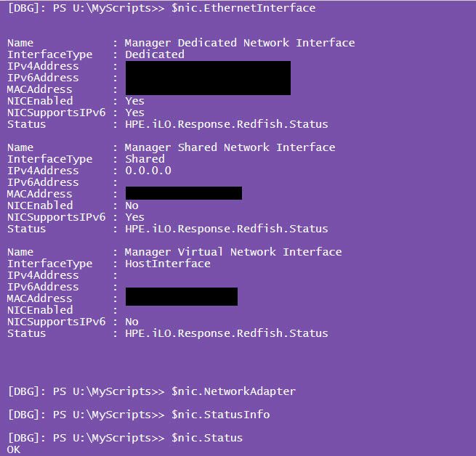Select the HostInterface type value
The image size is (476, 456).
coord(168,264)
